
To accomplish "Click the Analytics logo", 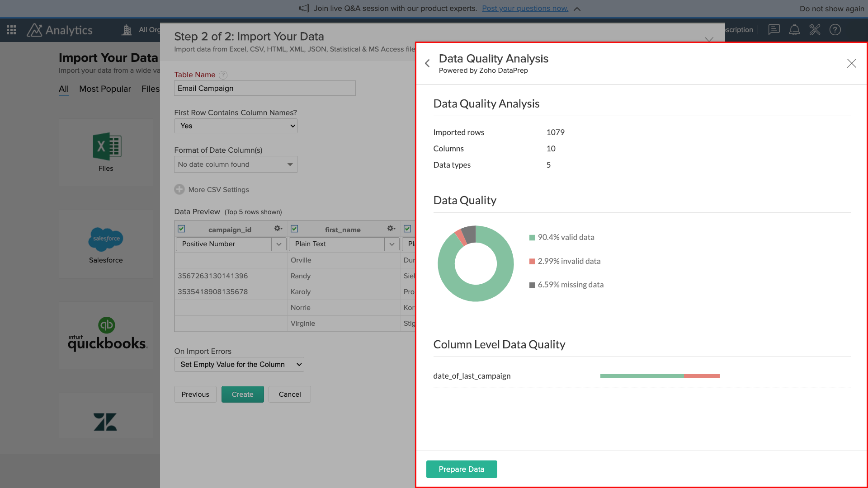I will [x=60, y=30].
